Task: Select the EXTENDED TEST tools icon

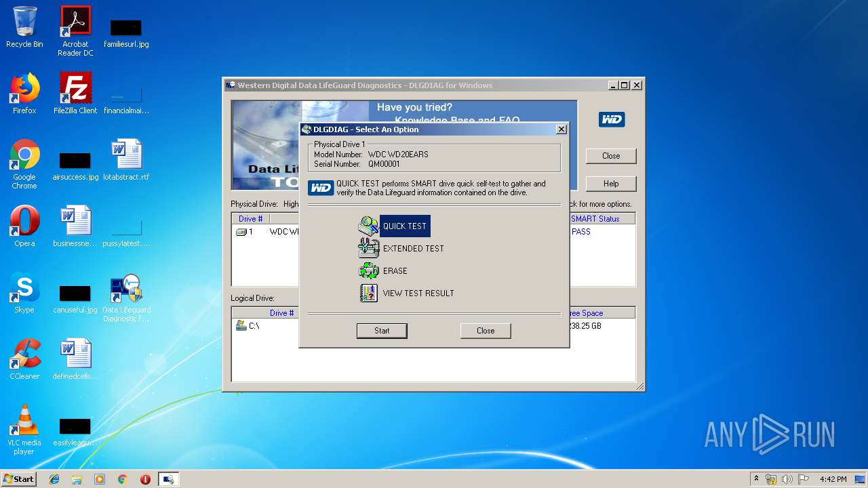Action: point(368,248)
